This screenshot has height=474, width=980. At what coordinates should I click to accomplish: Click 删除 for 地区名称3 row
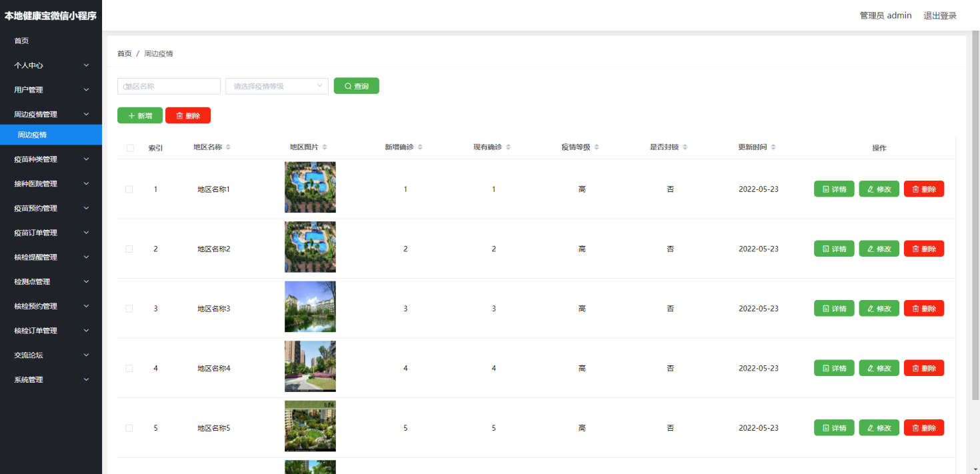pyautogui.click(x=924, y=309)
